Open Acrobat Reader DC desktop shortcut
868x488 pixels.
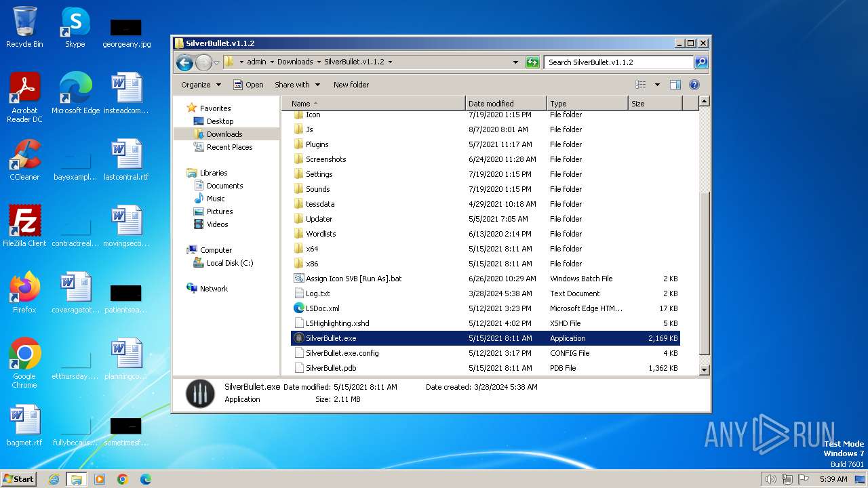[24, 97]
